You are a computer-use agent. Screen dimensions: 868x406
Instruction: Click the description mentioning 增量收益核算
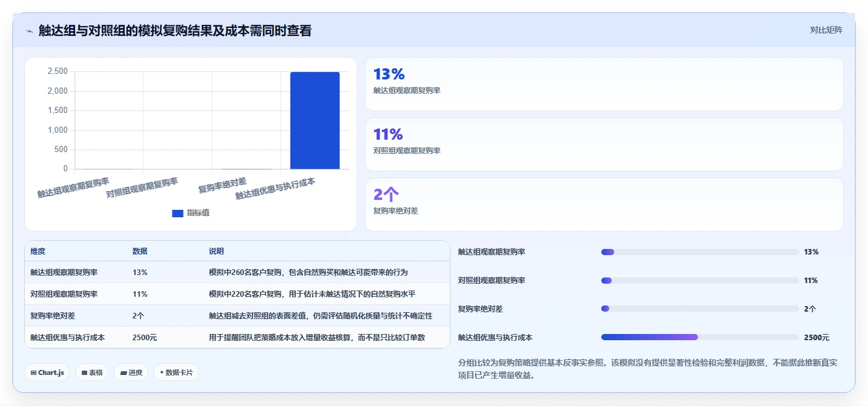point(316,338)
